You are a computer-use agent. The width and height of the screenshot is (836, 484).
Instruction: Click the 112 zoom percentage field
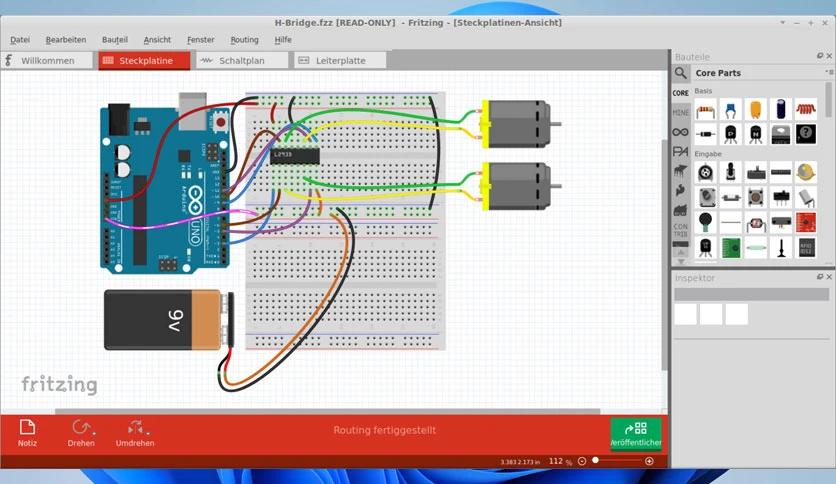(x=556, y=461)
